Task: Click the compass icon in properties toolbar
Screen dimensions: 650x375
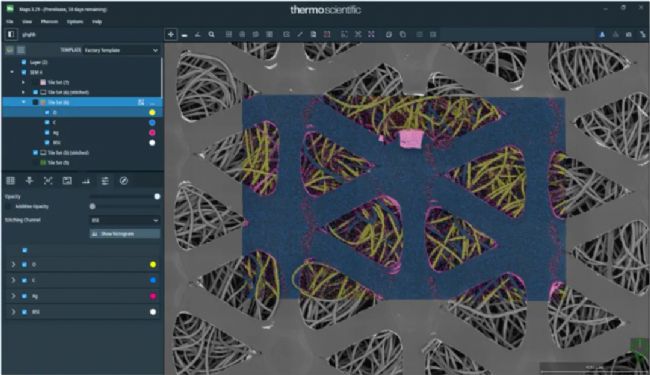Action: point(124,181)
